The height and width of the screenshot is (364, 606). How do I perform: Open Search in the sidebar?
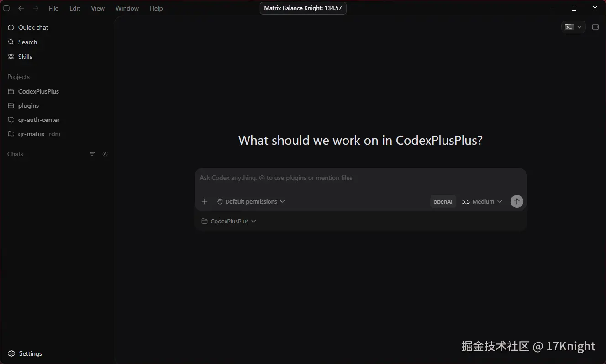click(57, 42)
